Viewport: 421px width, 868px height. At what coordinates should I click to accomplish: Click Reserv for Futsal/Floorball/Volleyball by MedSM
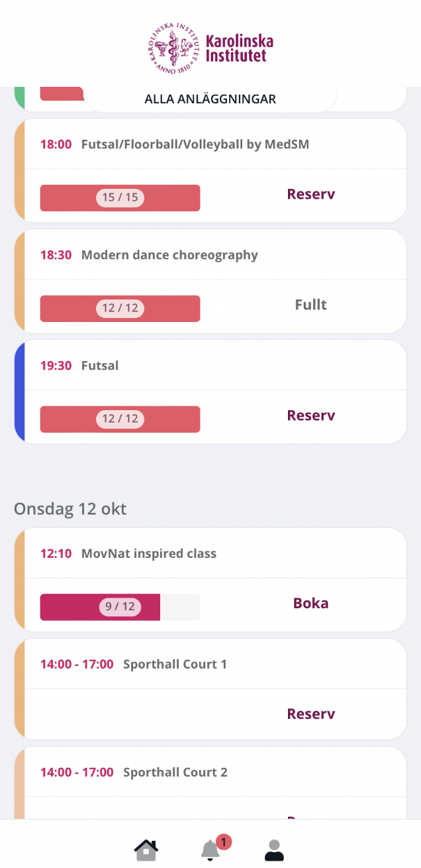(x=310, y=195)
